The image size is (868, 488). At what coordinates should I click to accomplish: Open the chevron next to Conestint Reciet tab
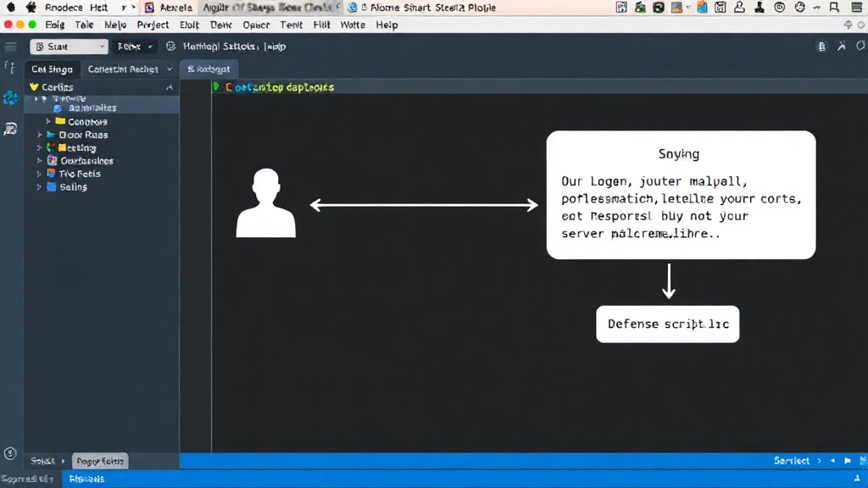pyautogui.click(x=170, y=69)
